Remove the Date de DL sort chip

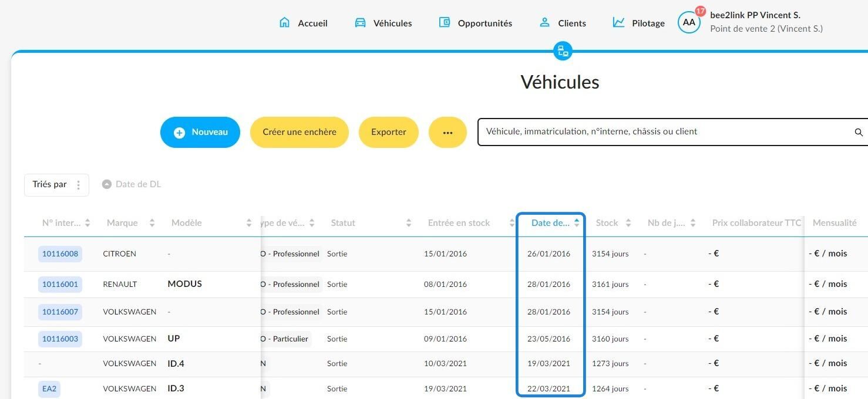coord(107,184)
